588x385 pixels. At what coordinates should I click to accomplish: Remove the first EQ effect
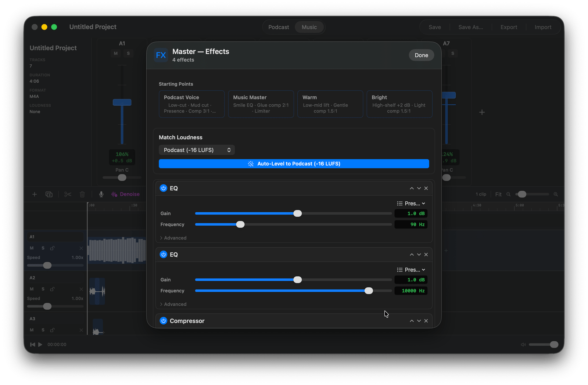[426, 188]
